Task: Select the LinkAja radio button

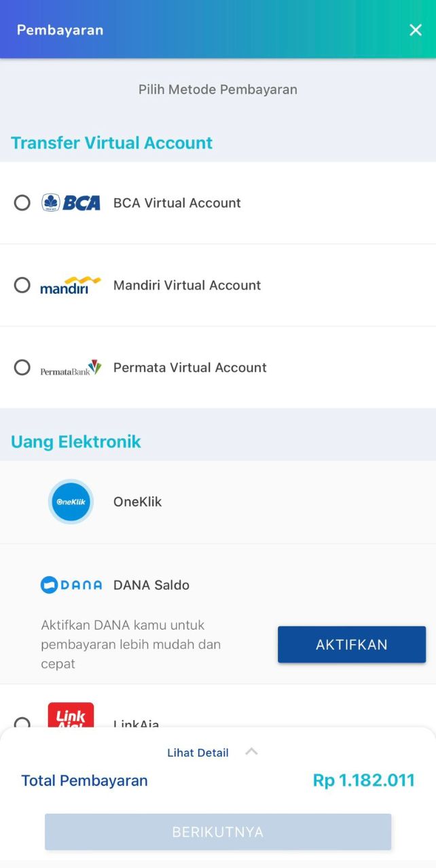Action: pos(22,722)
